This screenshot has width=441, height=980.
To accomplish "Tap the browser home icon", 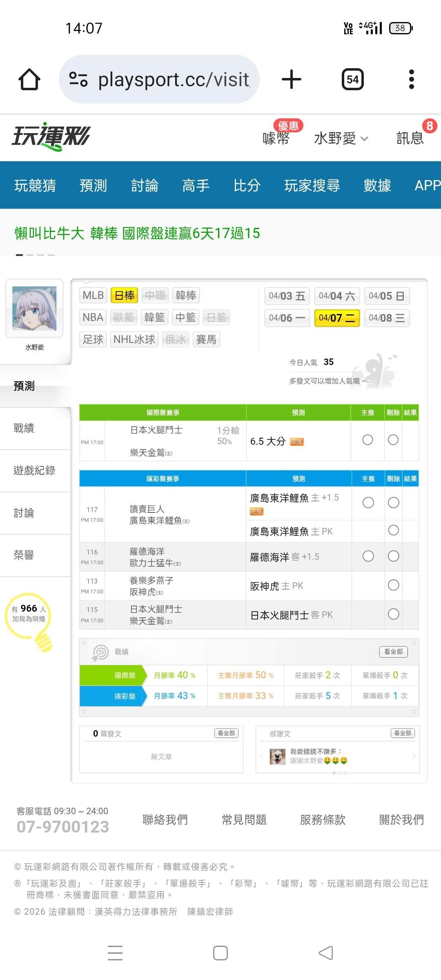I will tap(29, 79).
